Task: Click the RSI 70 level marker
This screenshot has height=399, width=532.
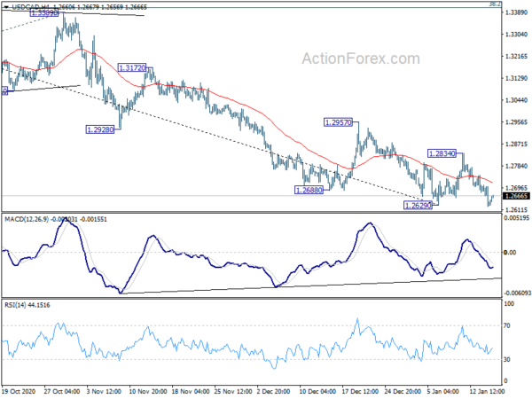Action: 507,325
